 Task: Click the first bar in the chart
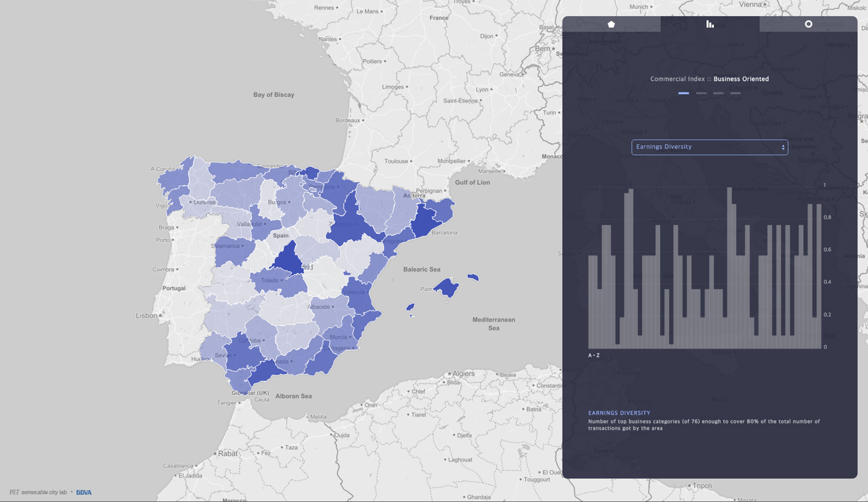pyautogui.click(x=591, y=302)
